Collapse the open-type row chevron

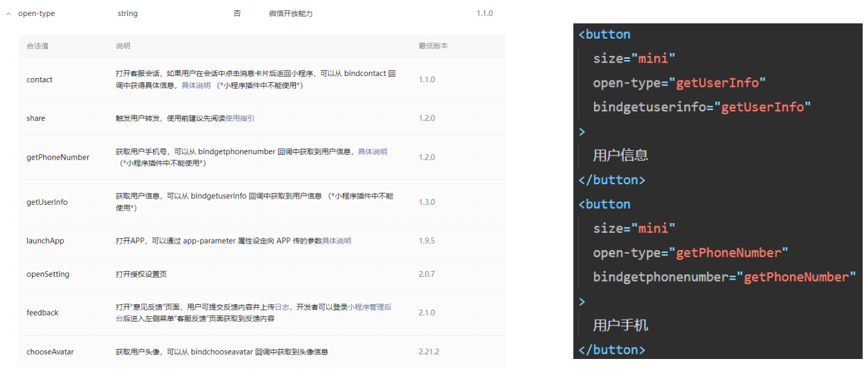click(9, 13)
